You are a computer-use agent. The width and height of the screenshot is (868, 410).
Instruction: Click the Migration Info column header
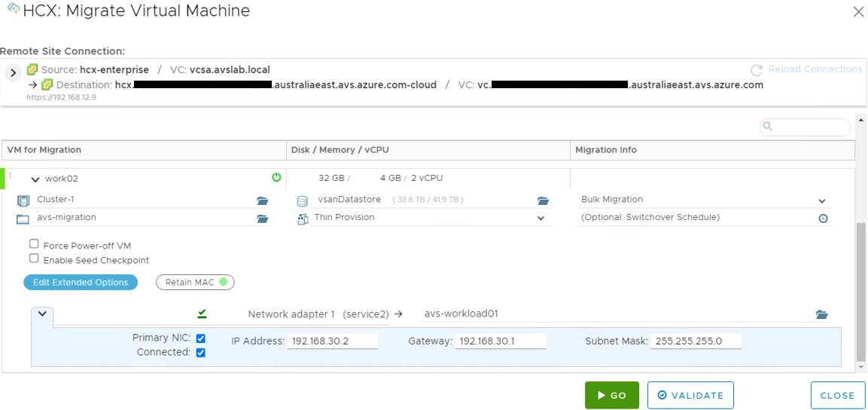tap(712, 150)
